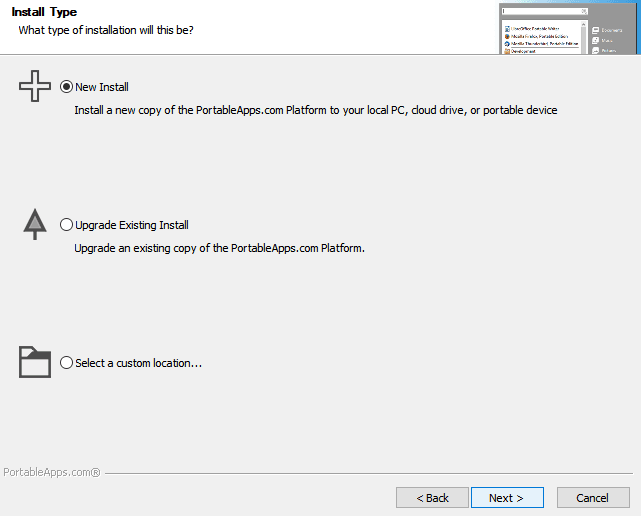Click the LibreOffice icon in header preview

point(508,29)
